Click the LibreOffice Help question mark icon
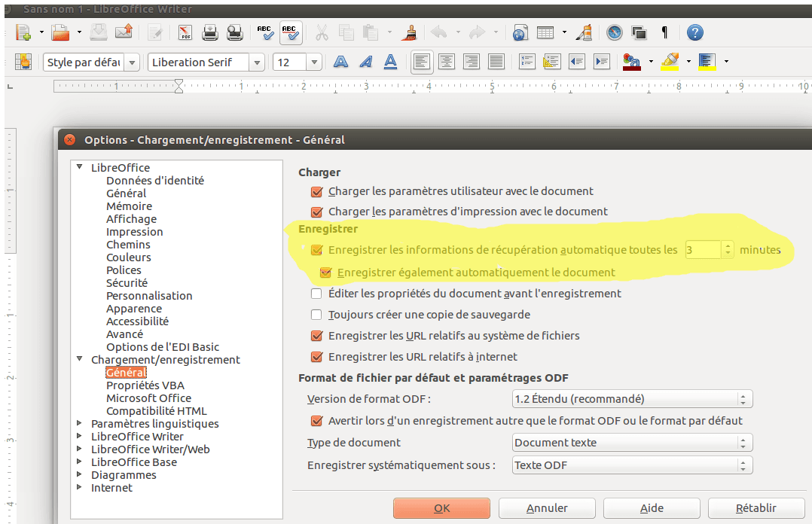 694,32
